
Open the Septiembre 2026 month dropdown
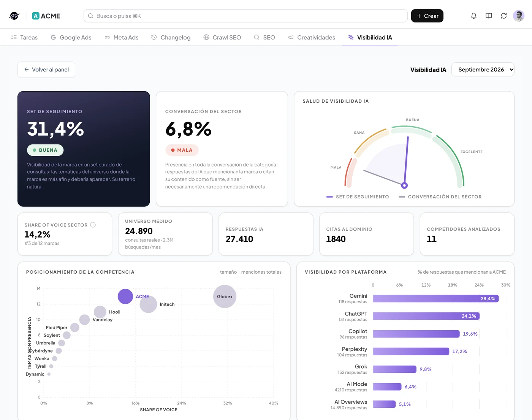coord(483,70)
